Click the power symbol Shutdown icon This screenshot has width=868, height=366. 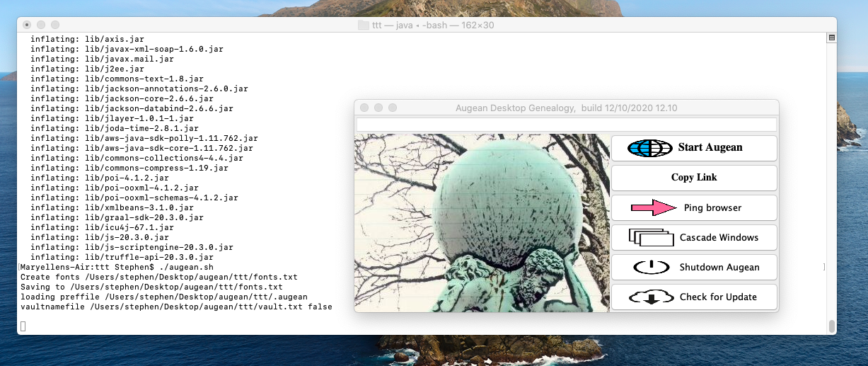click(651, 267)
